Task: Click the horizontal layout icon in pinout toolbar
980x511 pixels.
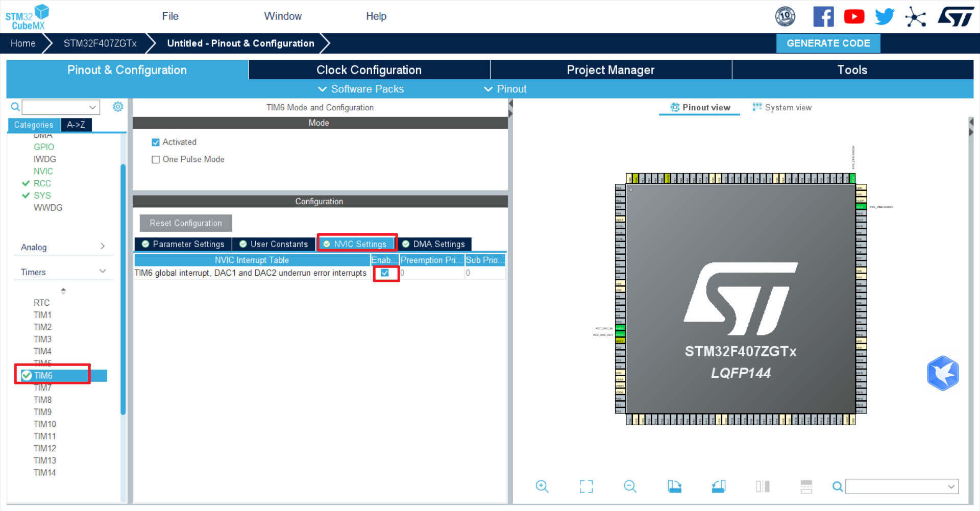Action: coord(806,486)
